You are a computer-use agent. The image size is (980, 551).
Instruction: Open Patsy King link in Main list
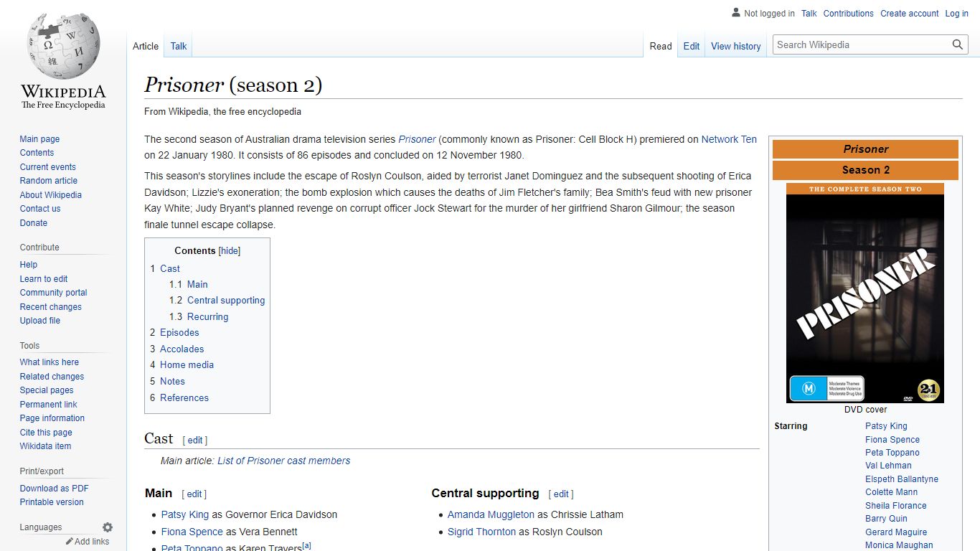[185, 514]
